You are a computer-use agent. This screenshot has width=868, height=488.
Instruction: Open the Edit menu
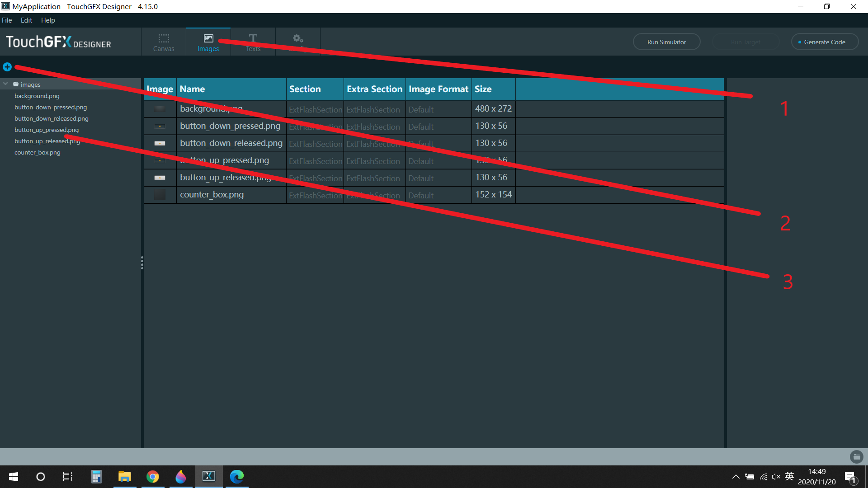[x=26, y=20]
